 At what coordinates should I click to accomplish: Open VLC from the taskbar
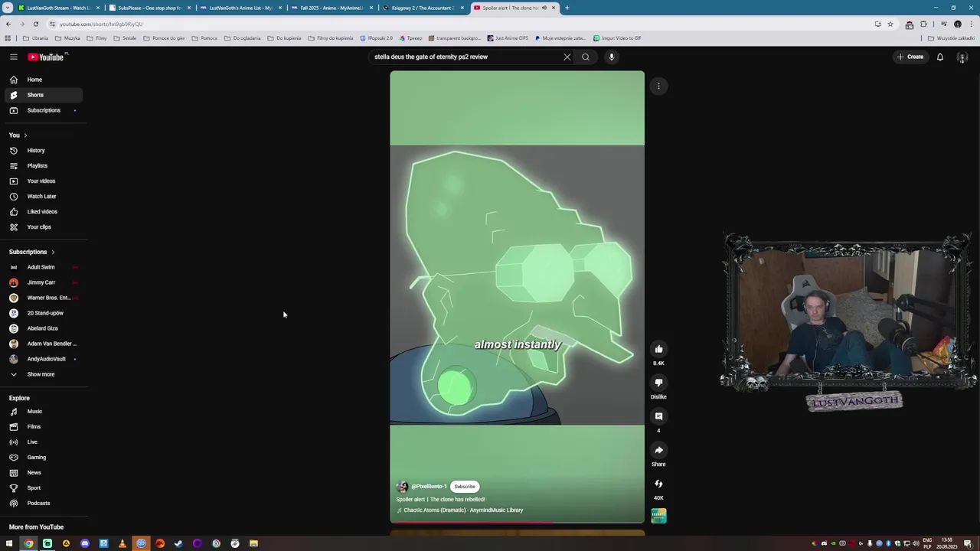click(x=122, y=543)
